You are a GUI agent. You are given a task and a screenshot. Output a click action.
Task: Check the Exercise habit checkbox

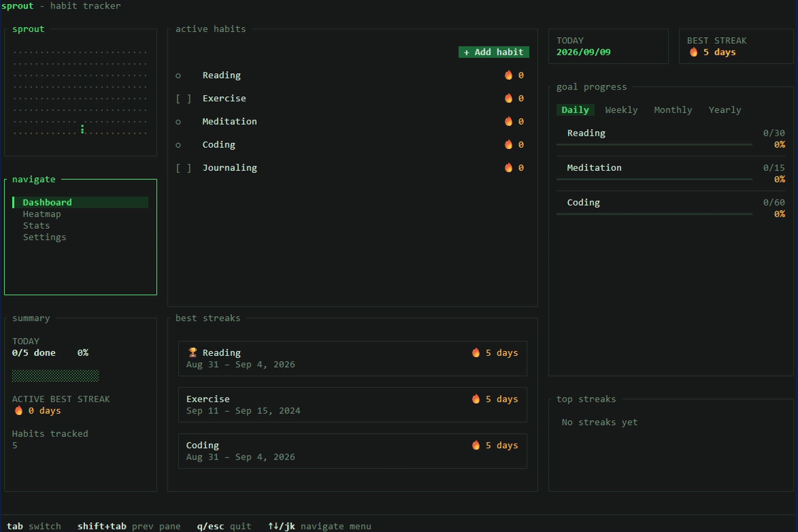click(184, 98)
